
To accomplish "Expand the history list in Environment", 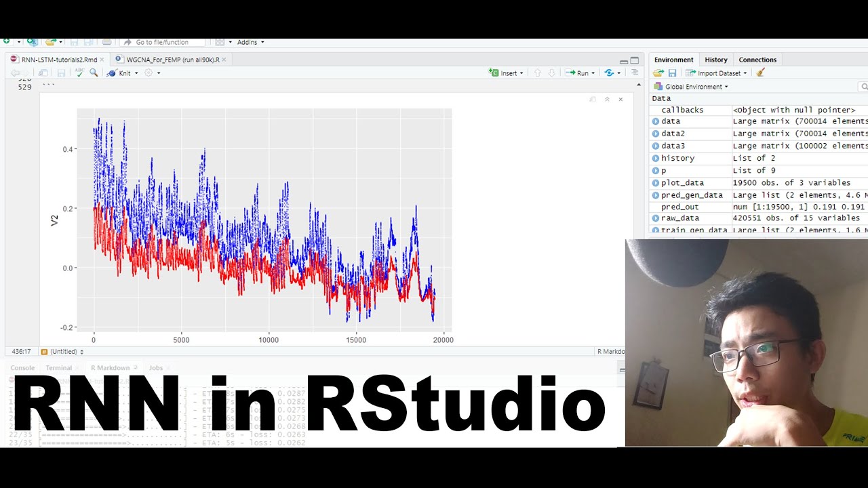I will (x=656, y=158).
